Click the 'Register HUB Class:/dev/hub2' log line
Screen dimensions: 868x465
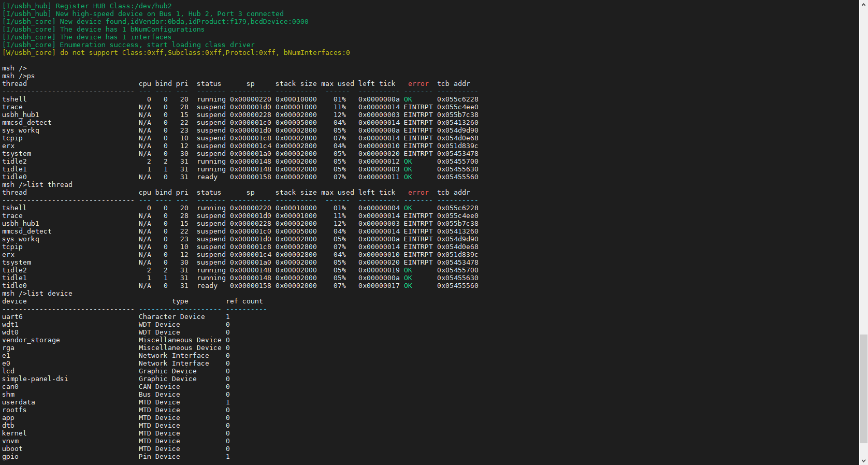click(x=87, y=6)
